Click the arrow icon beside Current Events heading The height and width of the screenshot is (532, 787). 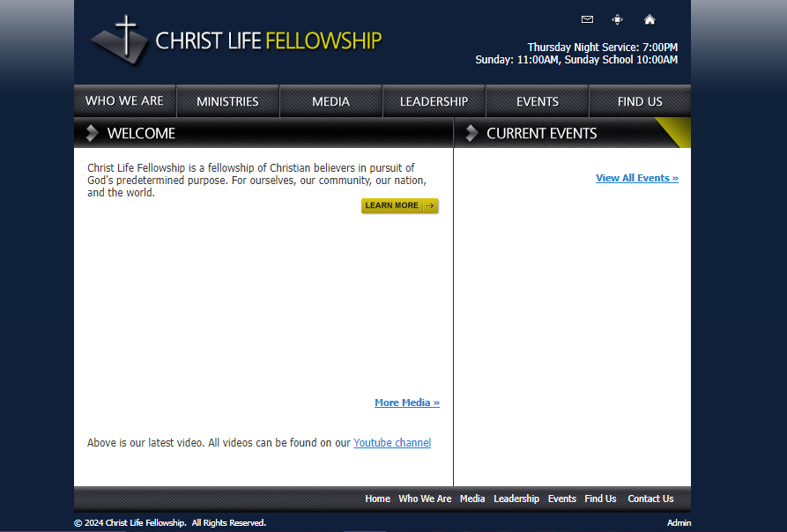tap(471, 133)
